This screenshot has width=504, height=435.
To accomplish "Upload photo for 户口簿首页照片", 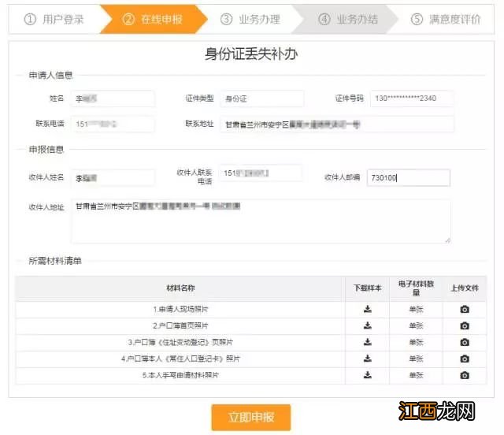I will click(x=465, y=325).
